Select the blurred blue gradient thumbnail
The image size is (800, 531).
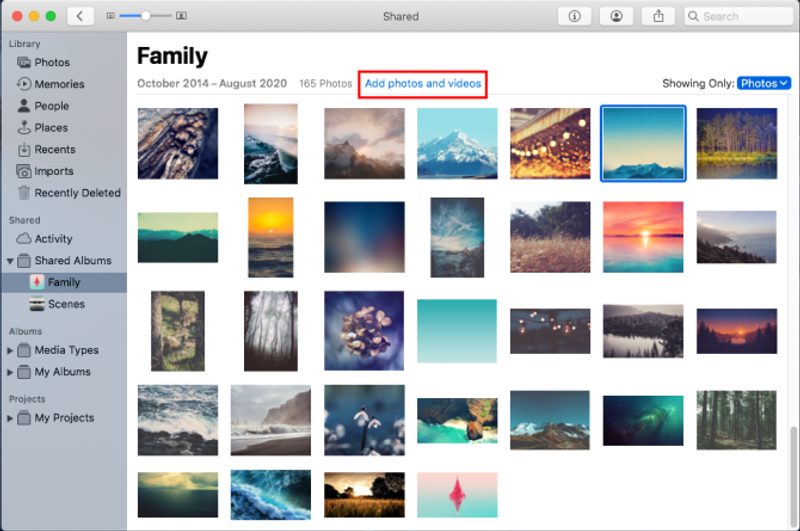click(364, 237)
